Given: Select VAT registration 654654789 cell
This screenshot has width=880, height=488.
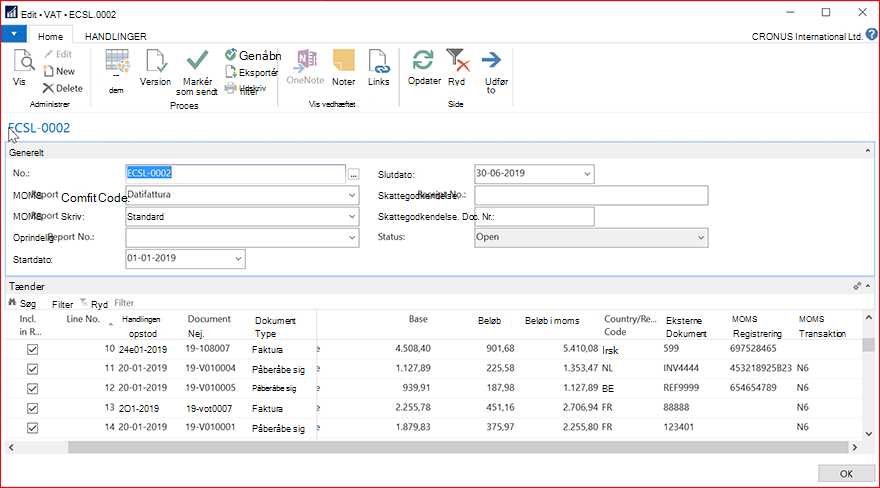Looking at the screenshot, I should pos(753,388).
